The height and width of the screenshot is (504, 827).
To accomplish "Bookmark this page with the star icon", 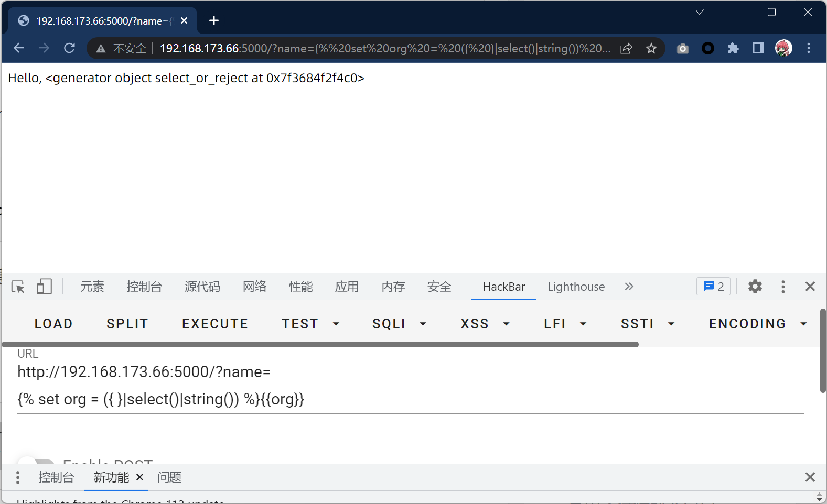I will [x=651, y=49].
